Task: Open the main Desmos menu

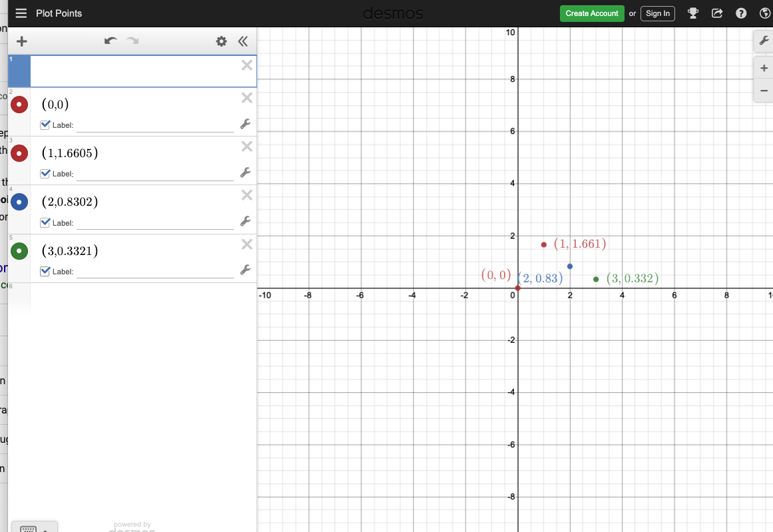Action: [21, 13]
